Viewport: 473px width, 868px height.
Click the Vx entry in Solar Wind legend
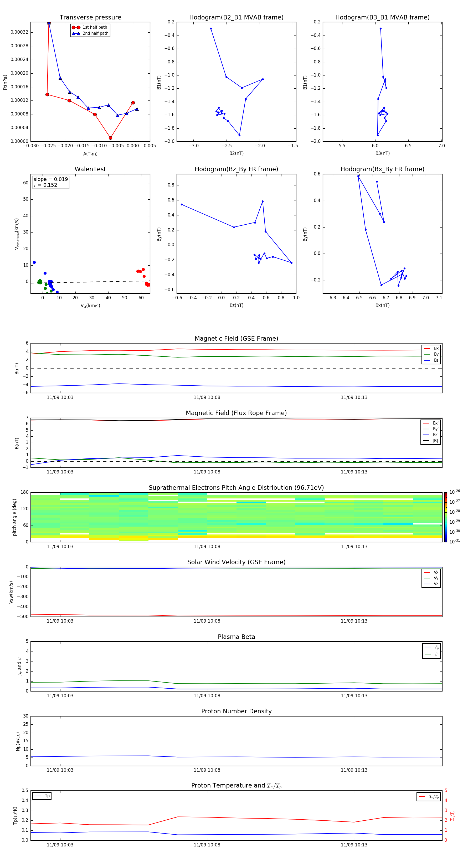coord(431,572)
